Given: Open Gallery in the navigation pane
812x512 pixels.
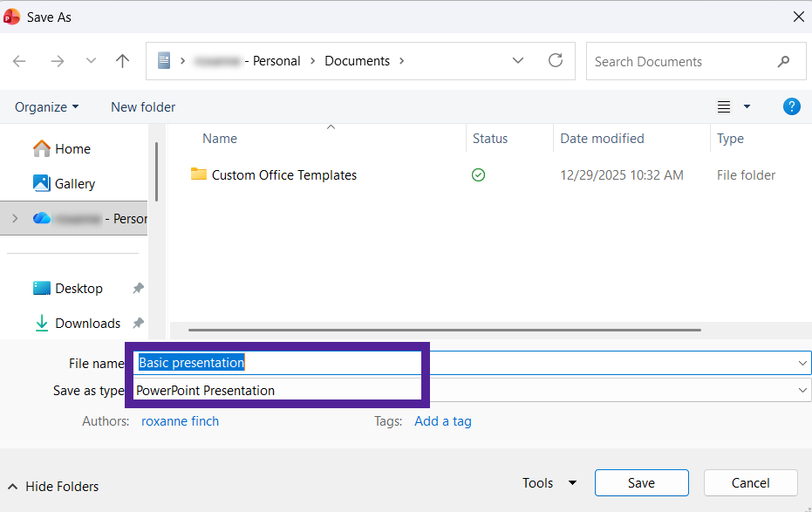Looking at the screenshot, I should pos(74,184).
